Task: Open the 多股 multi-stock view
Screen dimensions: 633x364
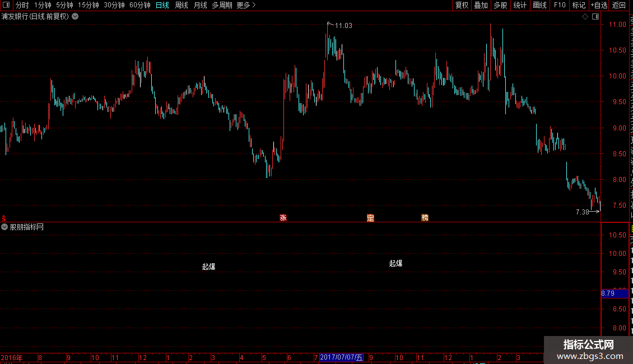Action: (500, 5)
